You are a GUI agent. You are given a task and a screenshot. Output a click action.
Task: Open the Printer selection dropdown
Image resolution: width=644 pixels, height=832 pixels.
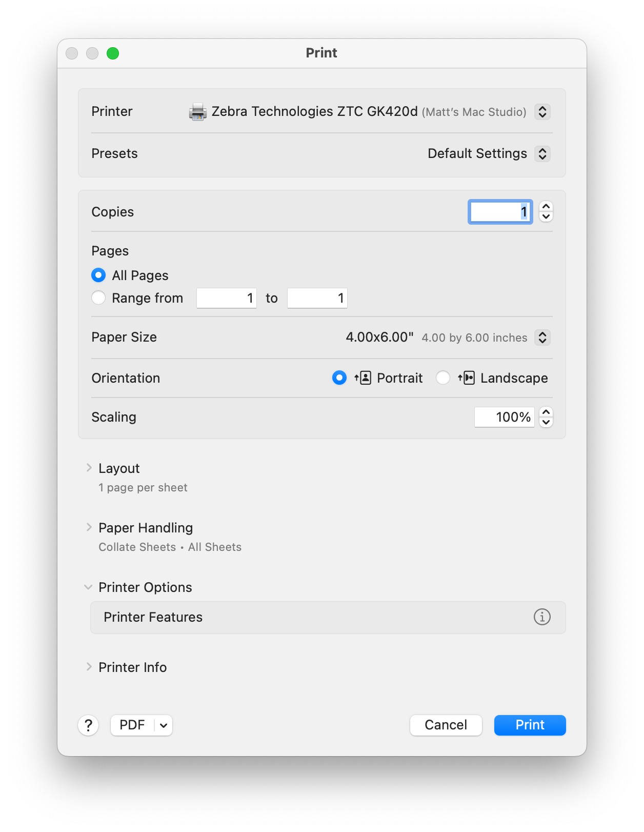542,112
